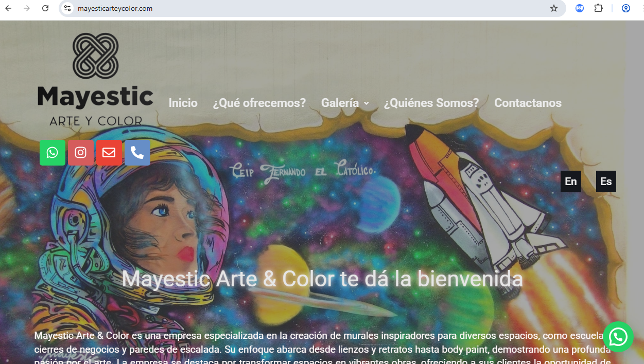Go back to the previous page

point(9,8)
